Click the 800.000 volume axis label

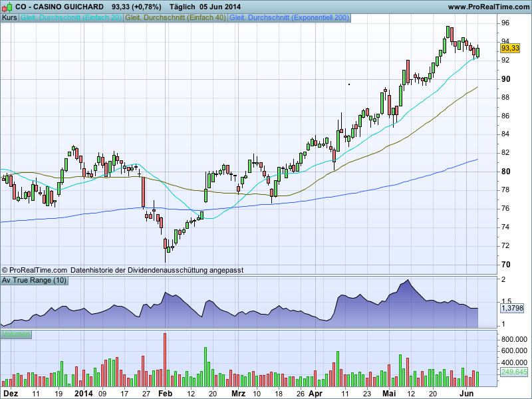click(514, 339)
